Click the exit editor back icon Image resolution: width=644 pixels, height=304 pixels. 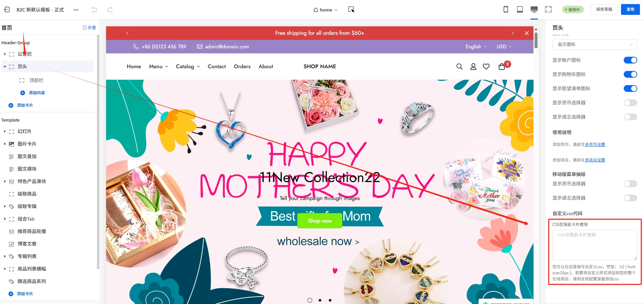pyautogui.click(x=7, y=10)
